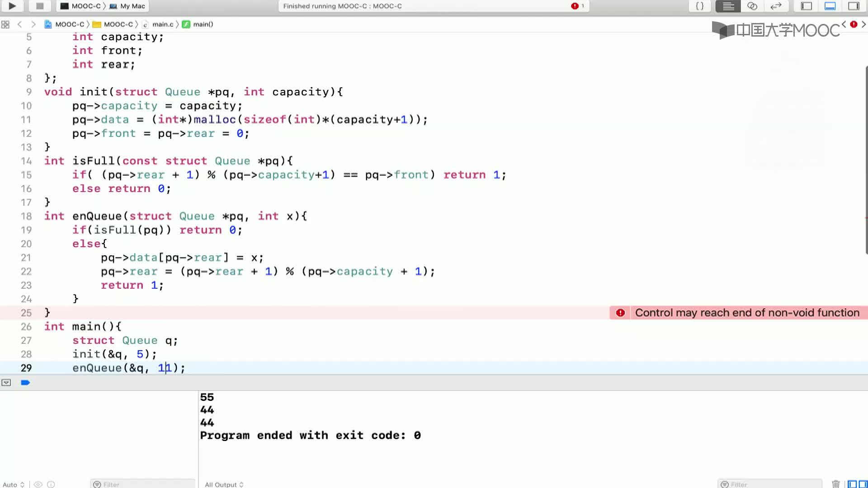Image resolution: width=868 pixels, height=488 pixels.
Task: Click 'isFull' in the line 14 declaration
Action: point(94,161)
